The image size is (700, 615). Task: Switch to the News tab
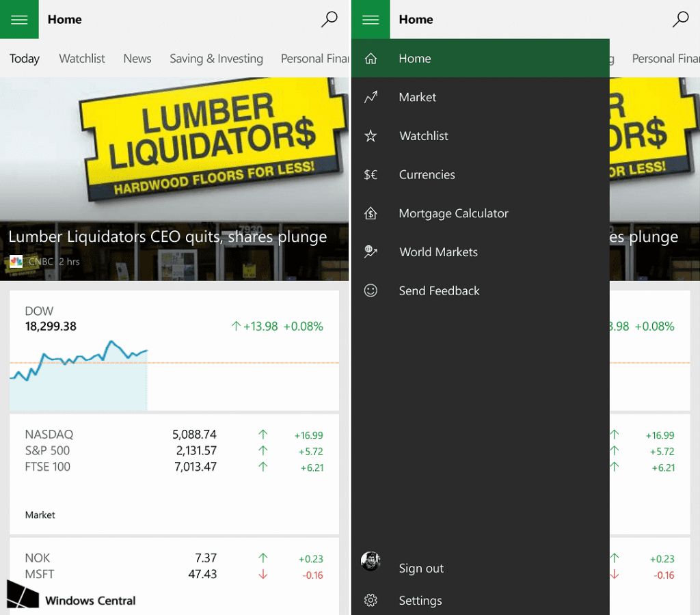137,59
